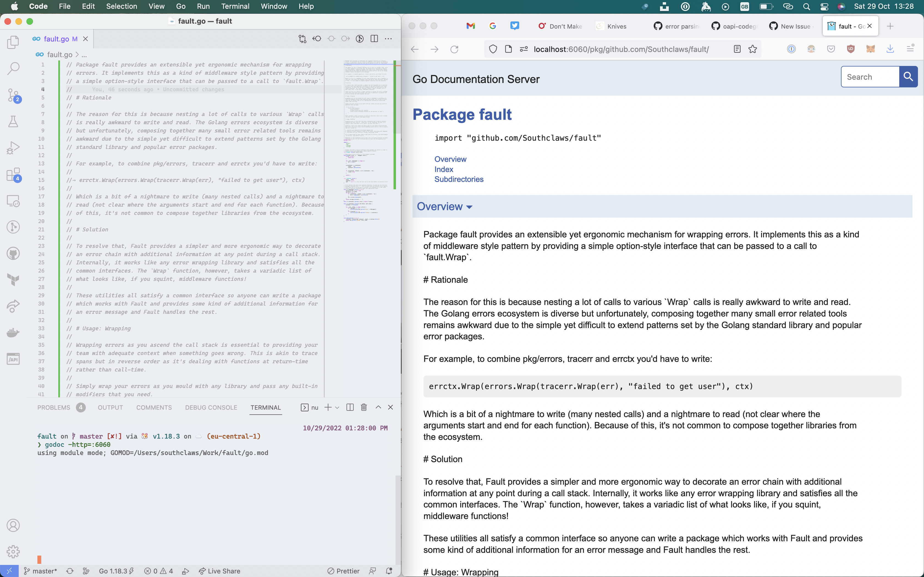Screen dimensions: 924x577
Task: Open Extensions view with 4 pending updates
Action: [x=13, y=175]
